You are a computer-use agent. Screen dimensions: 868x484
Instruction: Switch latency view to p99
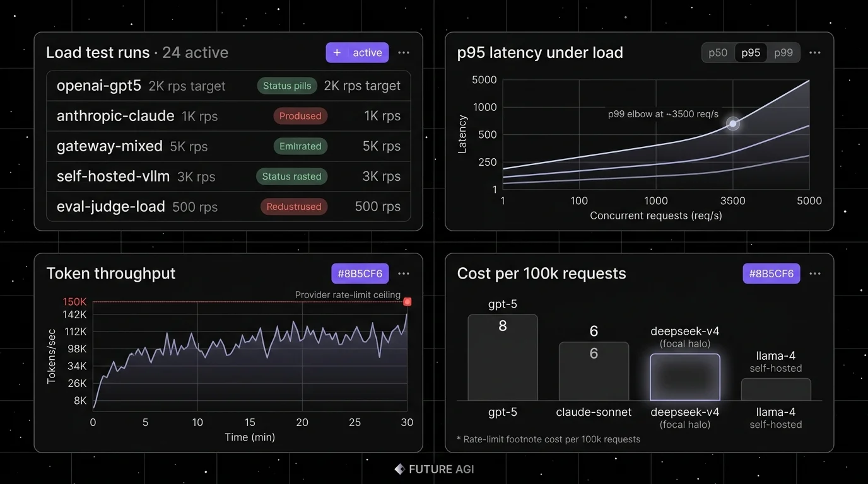click(x=783, y=53)
